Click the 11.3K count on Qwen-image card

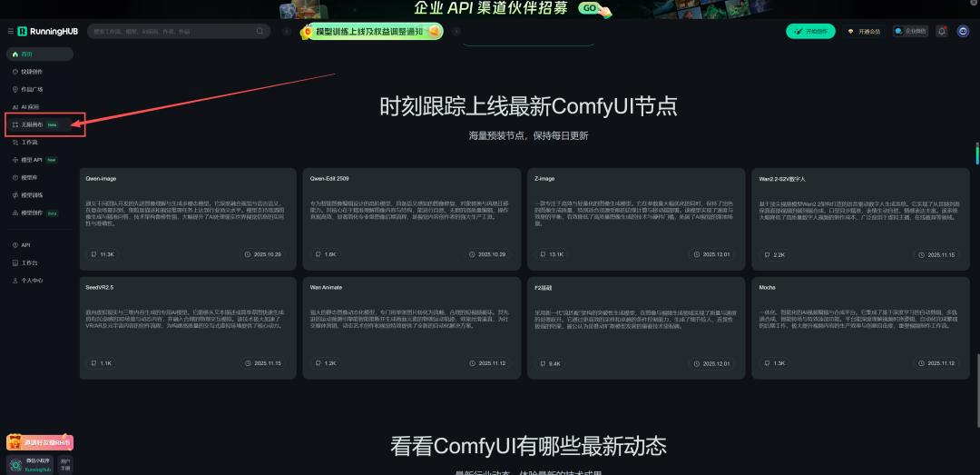(x=102, y=254)
